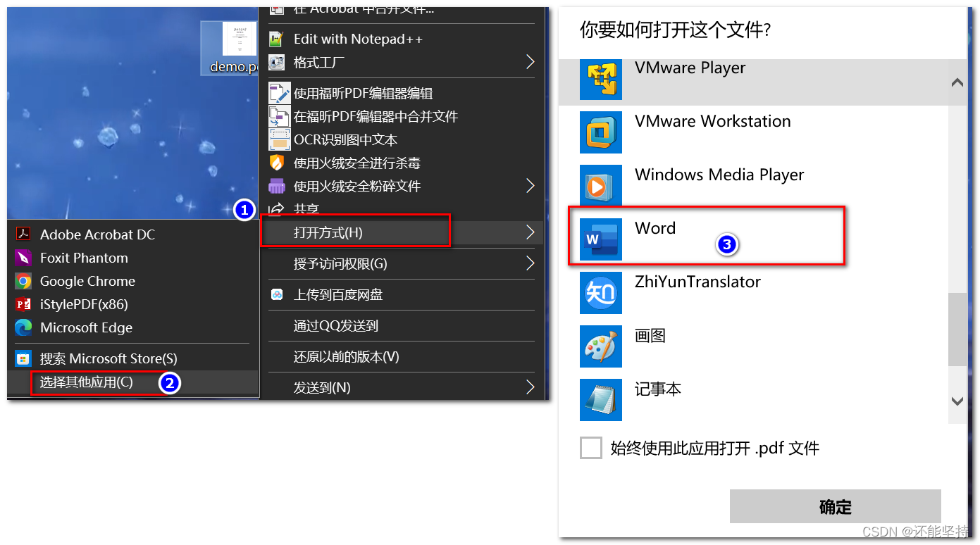Choose 在福昕PDF编辑器中合并文件 menu text

pyautogui.click(x=376, y=116)
